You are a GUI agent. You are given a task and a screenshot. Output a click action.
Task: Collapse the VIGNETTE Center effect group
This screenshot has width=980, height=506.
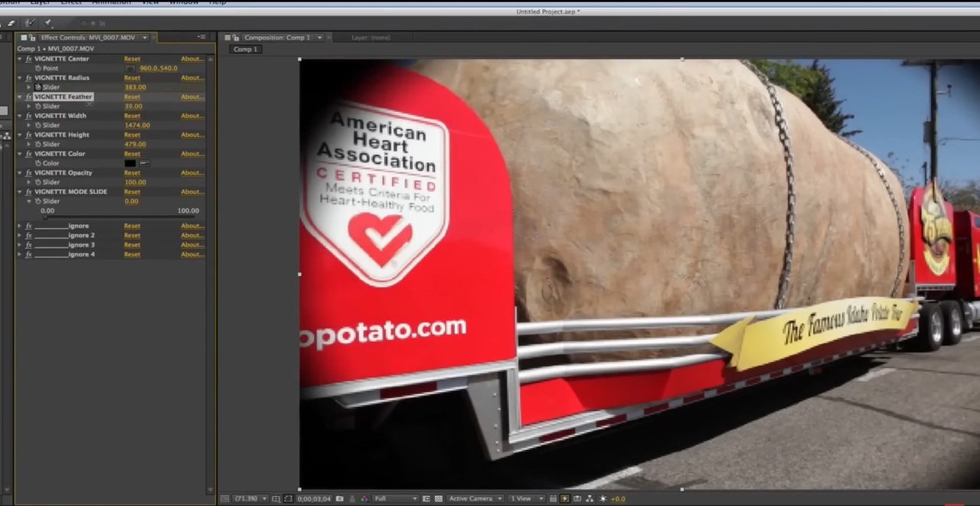pos(20,59)
